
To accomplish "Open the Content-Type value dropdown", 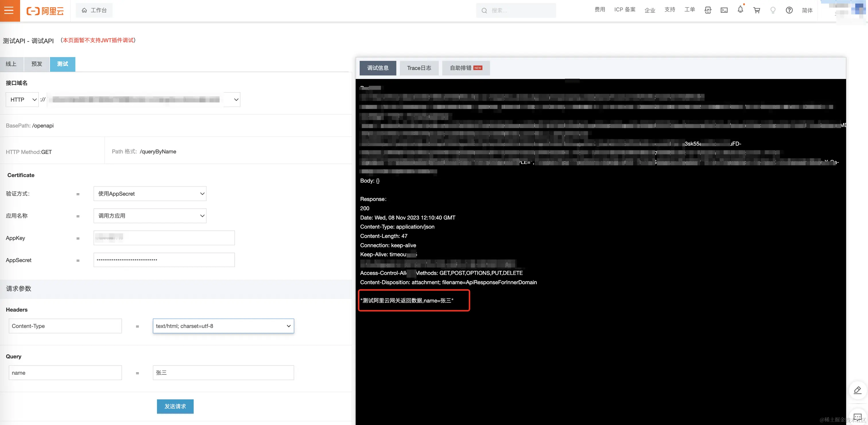I will [223, 326].
